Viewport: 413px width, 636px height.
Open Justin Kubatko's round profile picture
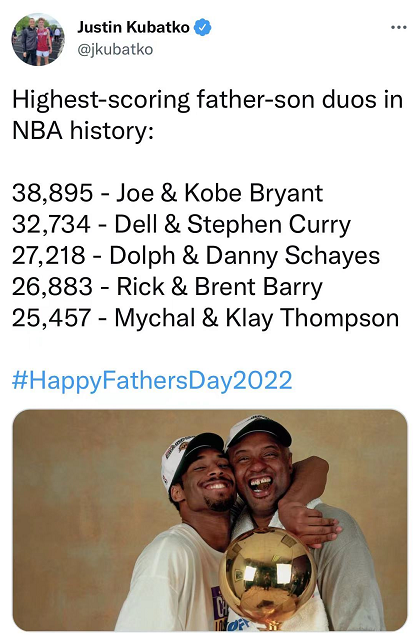point(37,39)
